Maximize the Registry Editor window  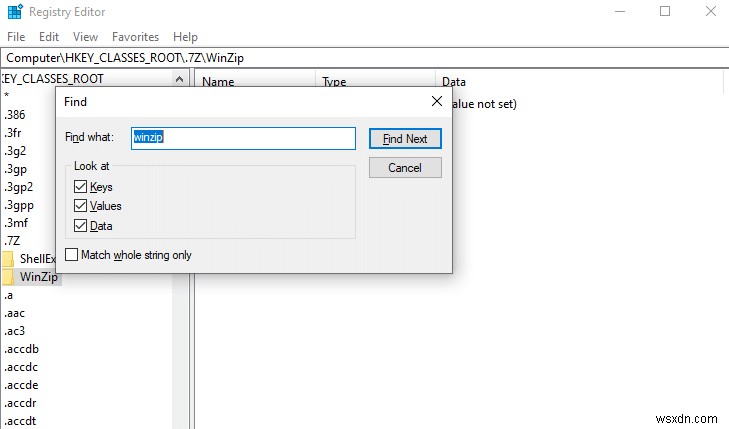[665, 11]
